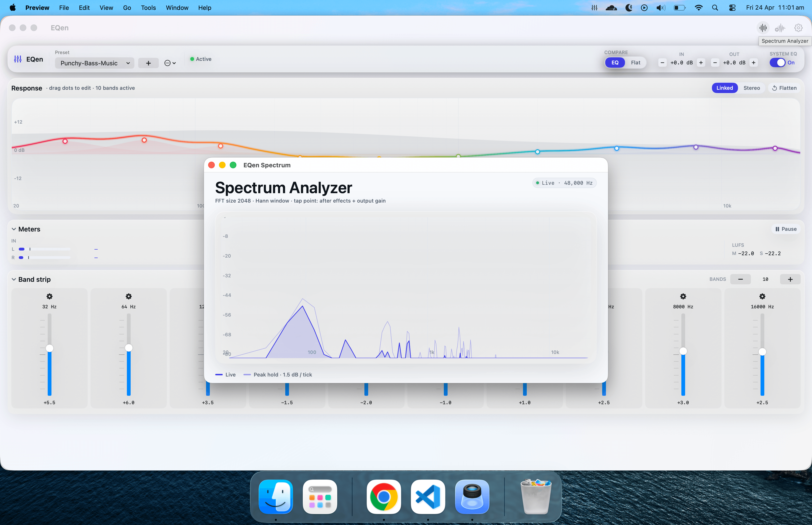Pause the meters
Image resolution: width=812 pixels, height=525 pixels.
click(786, 229)
